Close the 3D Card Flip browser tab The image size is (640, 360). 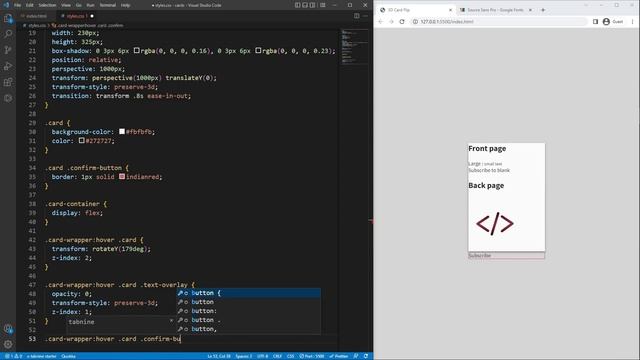[450, 10]
